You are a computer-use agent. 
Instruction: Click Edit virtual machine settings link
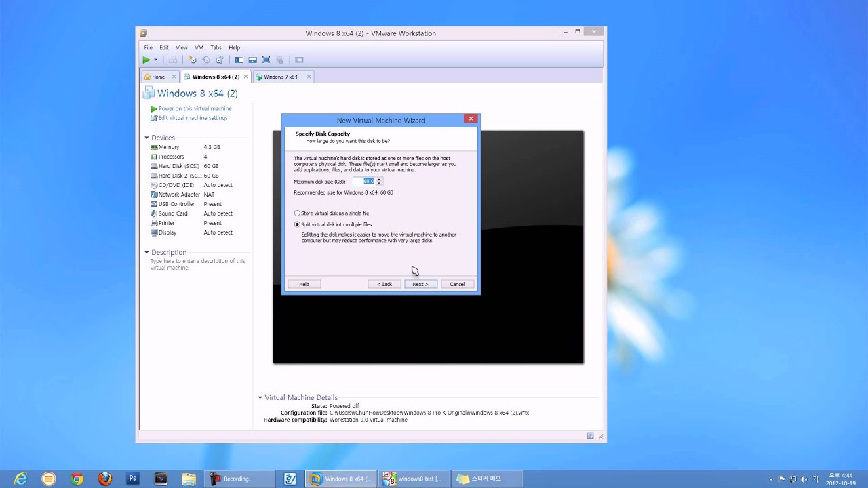pos(193,118)
